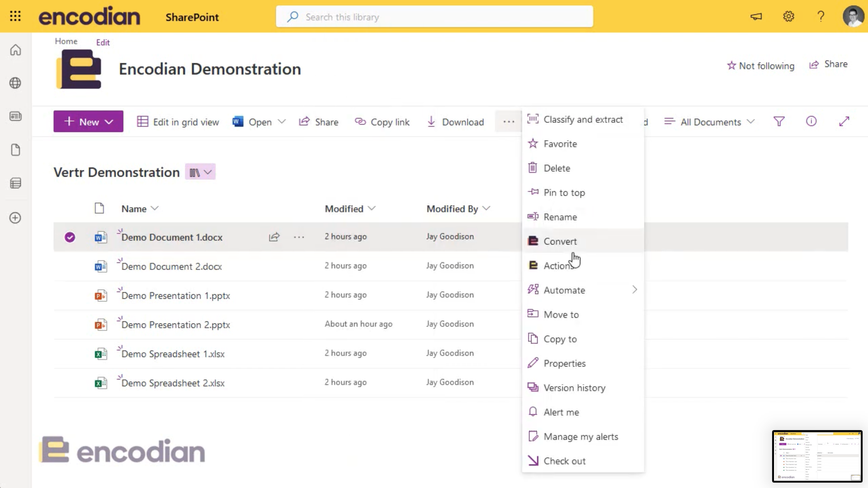Open the files page icon in sidebar
The width and height of the screenshot is (868, 488).
point(15,150)
